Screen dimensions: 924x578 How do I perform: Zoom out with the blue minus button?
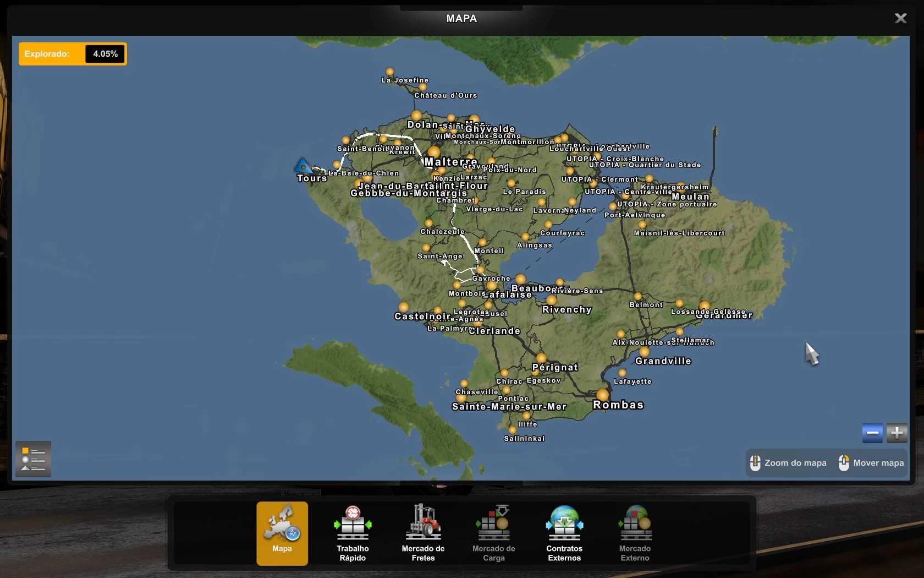pyautogui.click(x=872, y=433)
